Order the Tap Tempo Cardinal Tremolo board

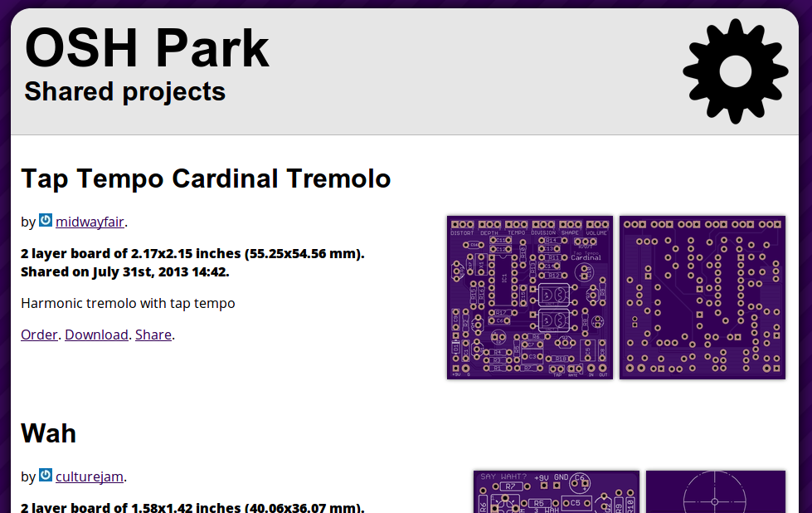pyautogui.click(x=38, y=334)
